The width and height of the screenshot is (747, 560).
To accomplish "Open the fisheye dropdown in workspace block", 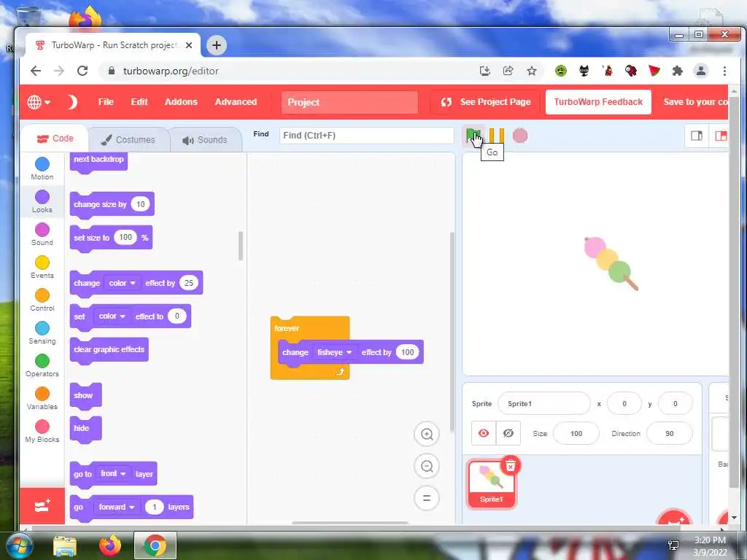I will pyautogui.click(x=334, y=352).
